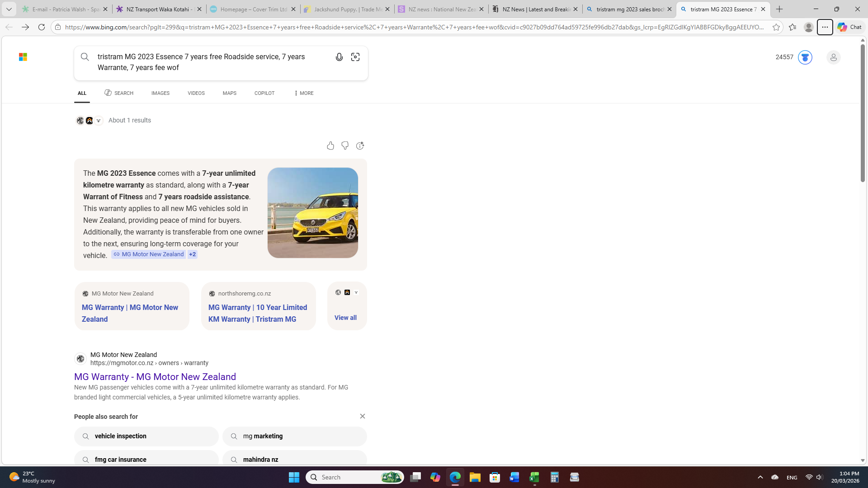Switch to the IMAGES tab
Viewport: 868px width, 488px height.
(160, 93)
